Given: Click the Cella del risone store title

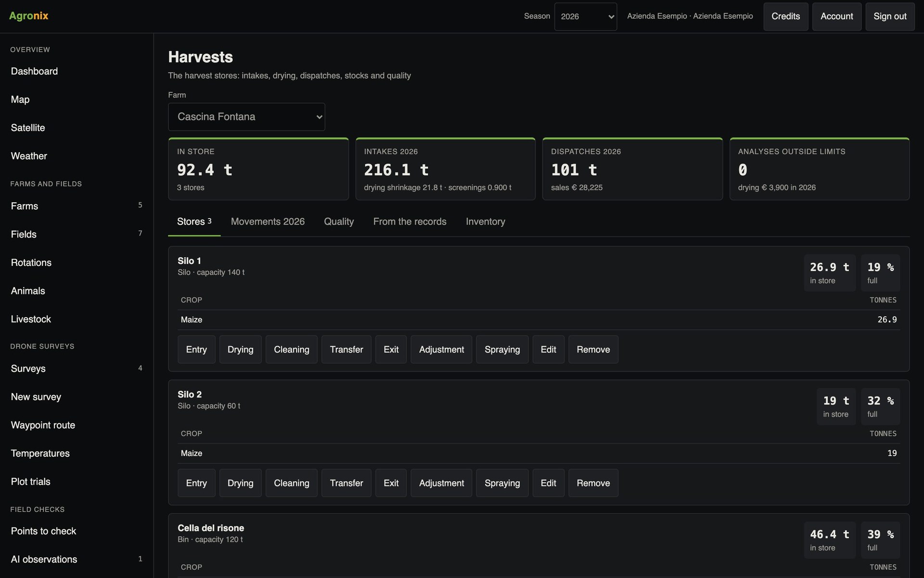Looking at the screenshot, I should tap(211, 528).
